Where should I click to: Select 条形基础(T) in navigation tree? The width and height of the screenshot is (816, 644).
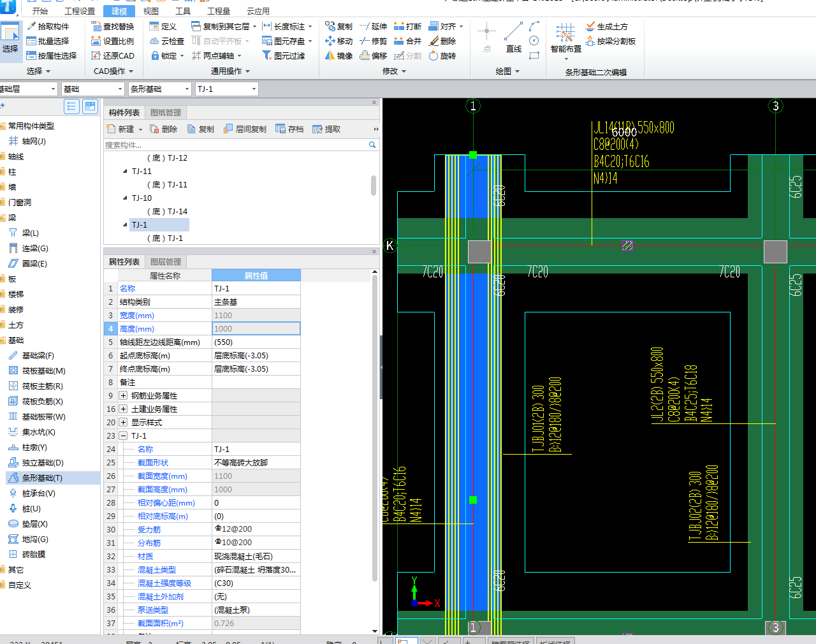click(42, 478)
